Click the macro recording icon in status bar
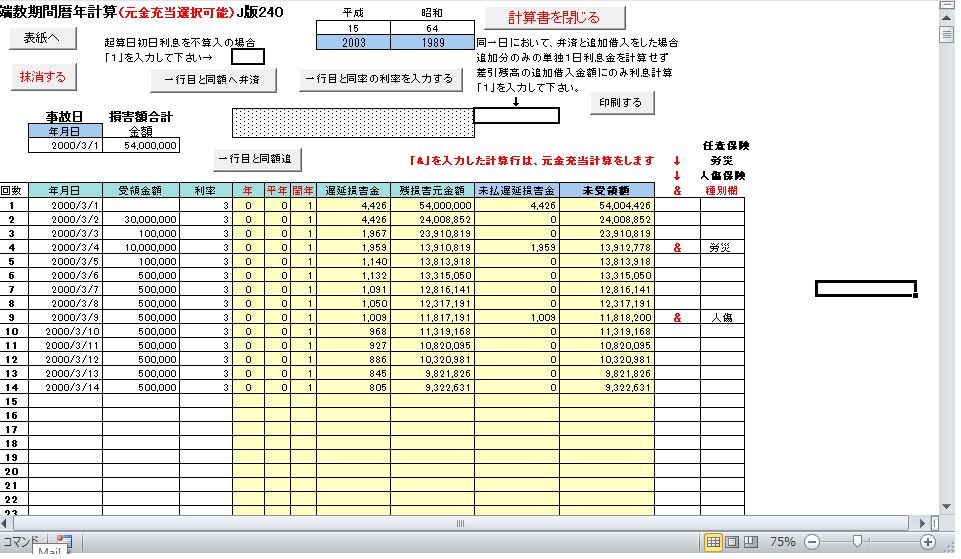Image resolution: width=961 pixels, height=559 pixels. click(x=64, y=541)
